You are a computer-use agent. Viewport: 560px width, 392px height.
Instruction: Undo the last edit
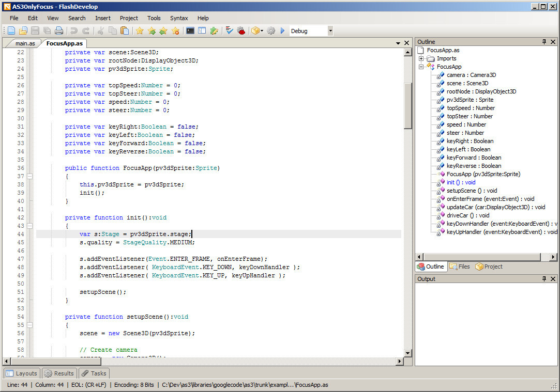click(x=74, y=31)
